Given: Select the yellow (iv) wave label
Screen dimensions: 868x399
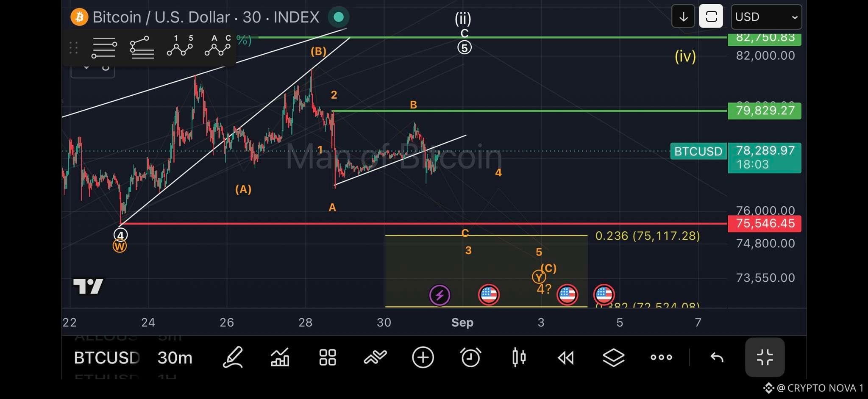Looking at the screenshot, I should pyautogui.click(x=685, y=56).
